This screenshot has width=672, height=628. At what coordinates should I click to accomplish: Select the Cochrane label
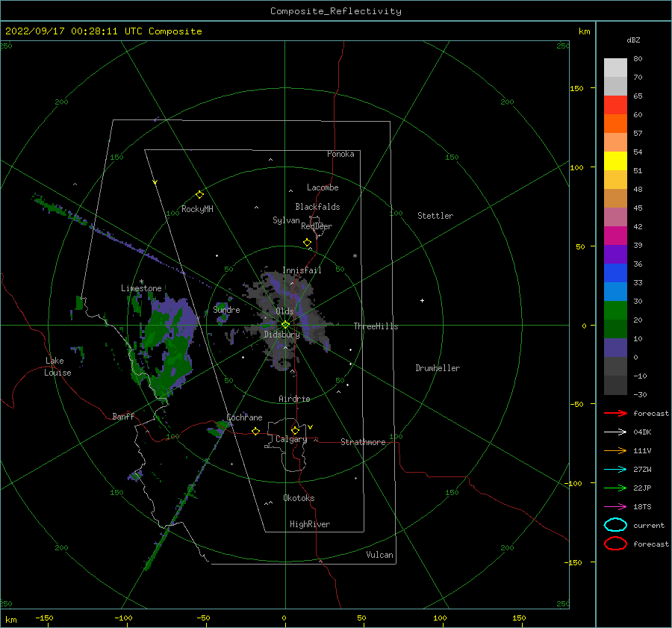click(x=244, y=417)
